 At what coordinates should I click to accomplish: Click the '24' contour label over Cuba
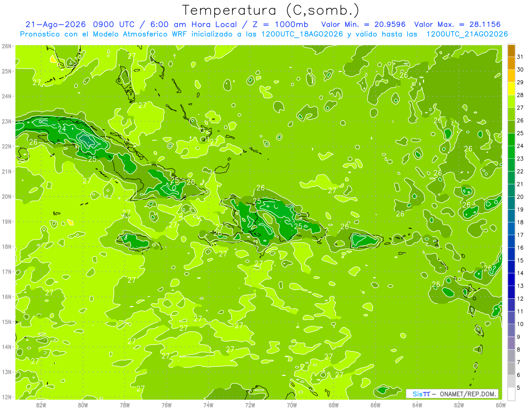[62, 129]
